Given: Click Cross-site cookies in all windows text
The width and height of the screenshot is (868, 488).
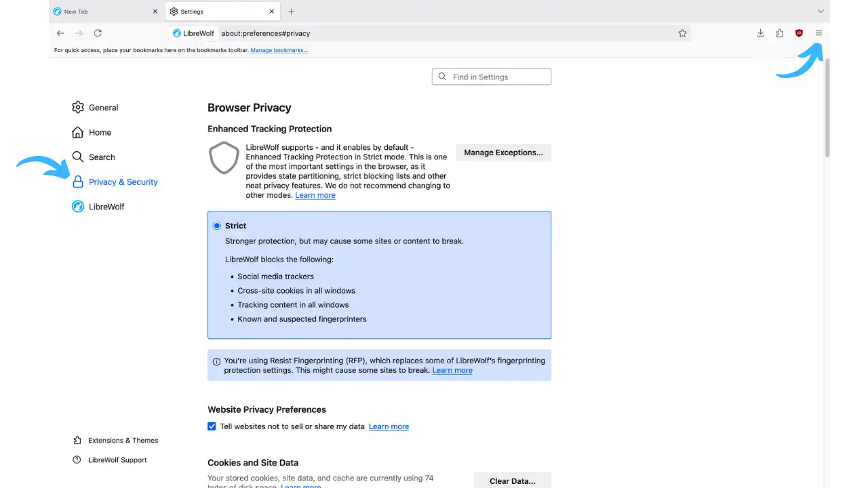Looking at the screenshot, I should [296, 291].
